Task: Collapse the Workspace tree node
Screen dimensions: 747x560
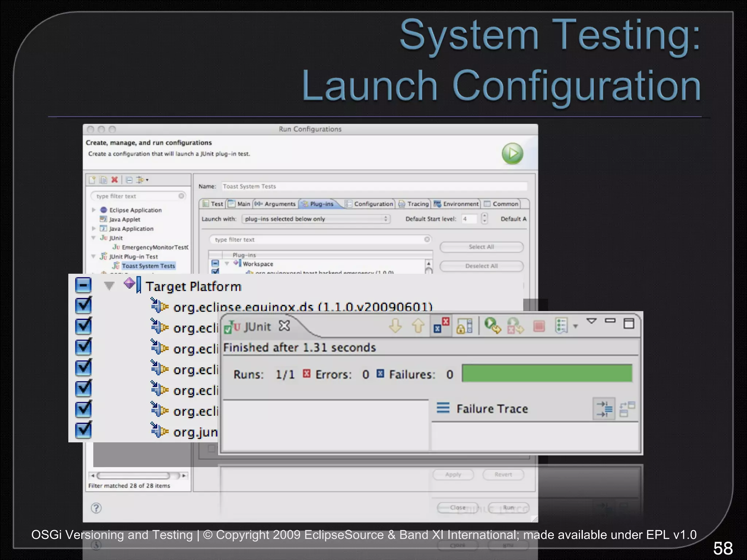Action: (x=227, y=264)
